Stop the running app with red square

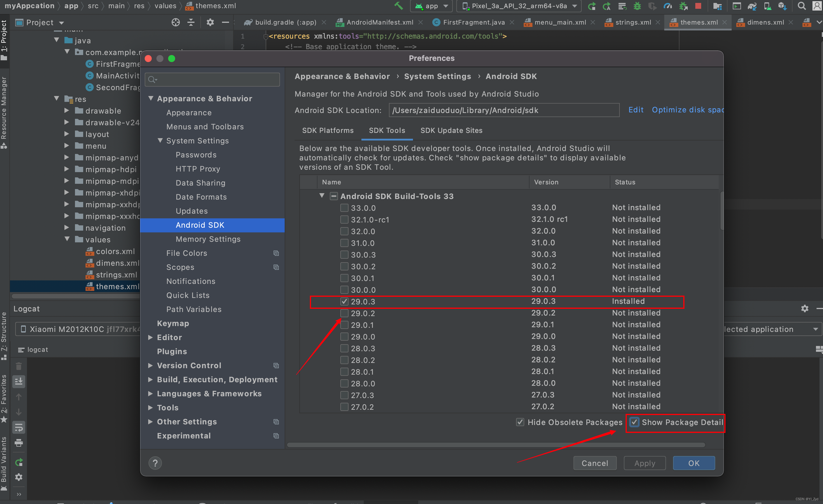tap(698, 6)
